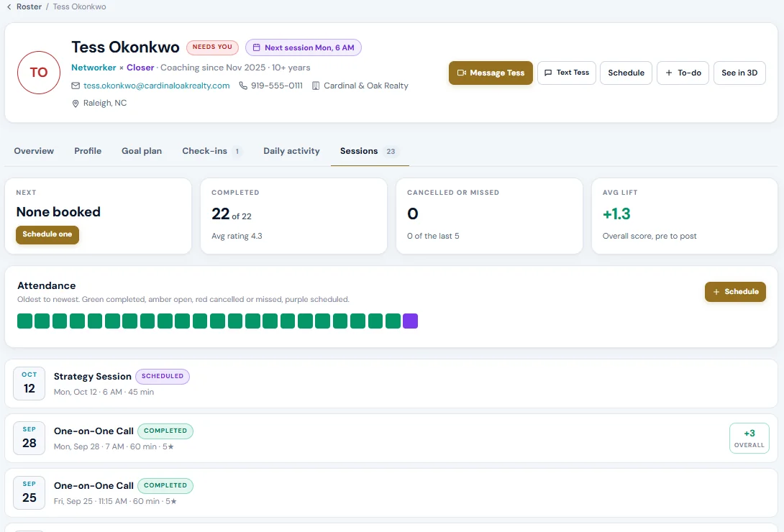Click the Next session Mon, 6 AM badge
The width and height of the screenshot is (784, 532).
pyautogui.click(x=304, y=48)
